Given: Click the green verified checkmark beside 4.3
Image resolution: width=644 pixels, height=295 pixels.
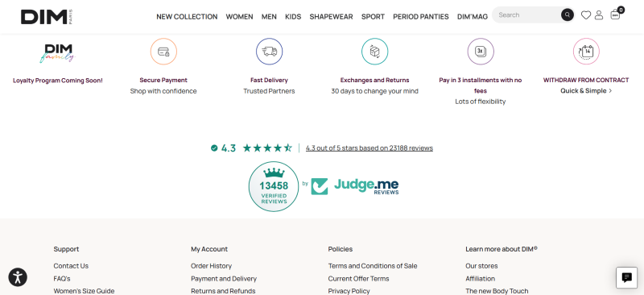Looking at the screenshot, I should [x=214, y=147].
